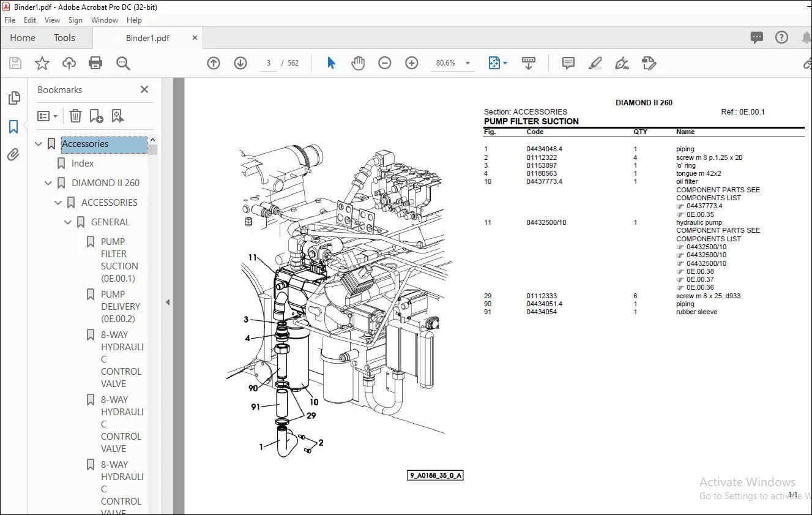Open the File menu
This screenshot has height=515, width=812.
(x=10, y=20)
